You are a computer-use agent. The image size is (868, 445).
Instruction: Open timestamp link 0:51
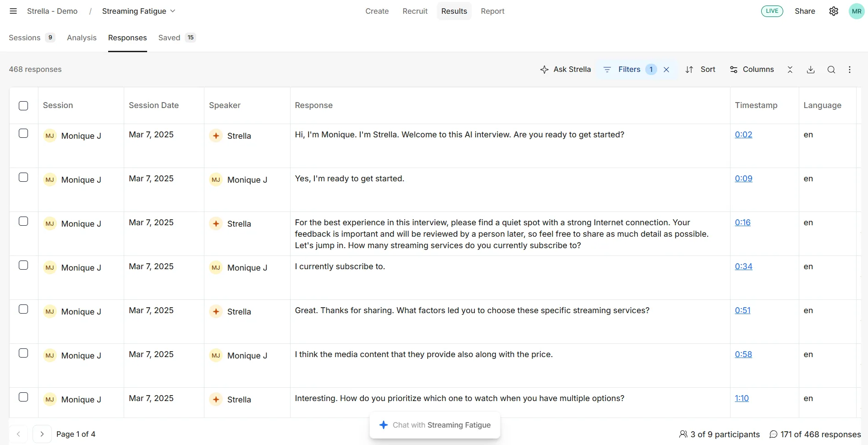click(742, 310)
